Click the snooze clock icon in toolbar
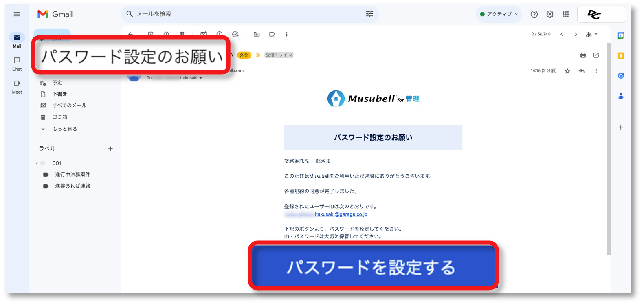The width and height of the screenshot is (644, 306). 220,35
